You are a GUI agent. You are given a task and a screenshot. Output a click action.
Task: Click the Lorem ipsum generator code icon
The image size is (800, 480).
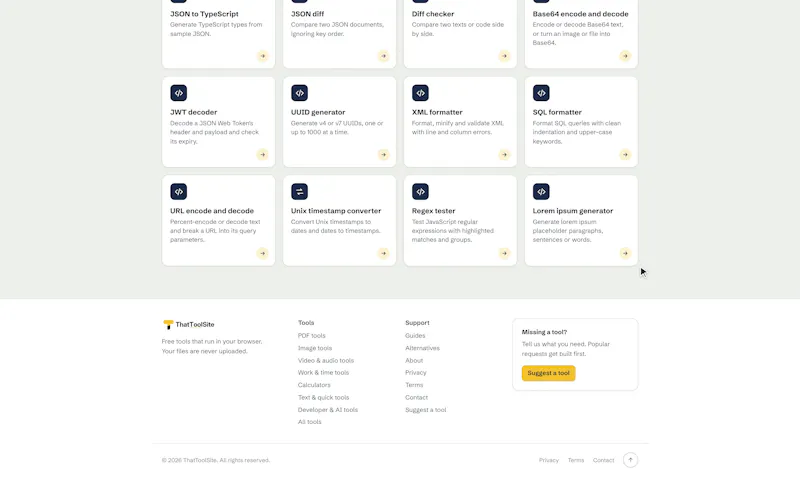coord(541,192)
